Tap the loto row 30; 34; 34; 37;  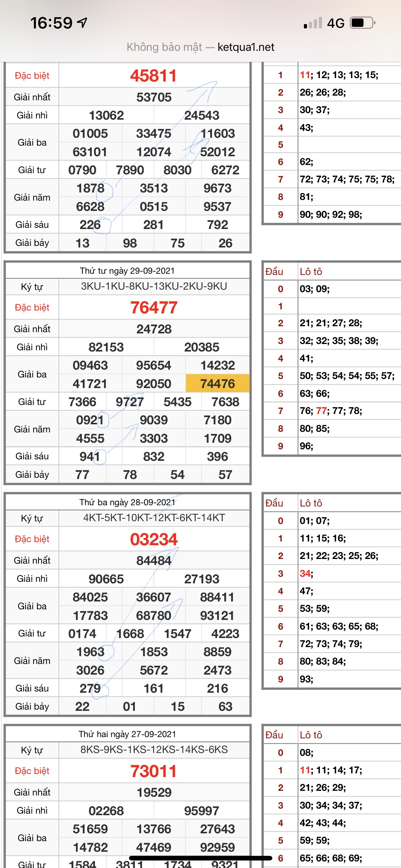point(331,805)
